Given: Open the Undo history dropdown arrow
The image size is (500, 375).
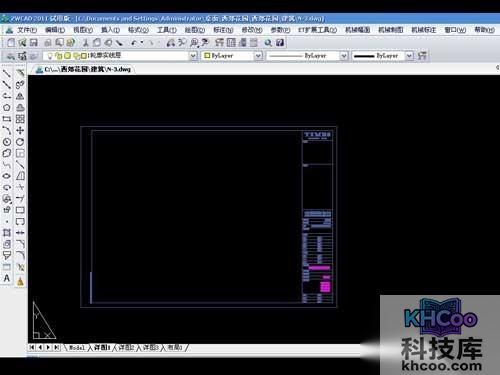Looking at the screenshot, I should pyautogui.click(x=142, y=43).
